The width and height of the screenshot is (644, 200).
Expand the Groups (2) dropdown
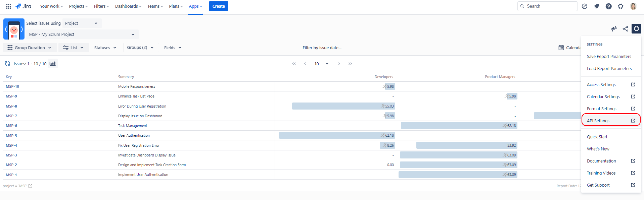(x=140, y=48)
